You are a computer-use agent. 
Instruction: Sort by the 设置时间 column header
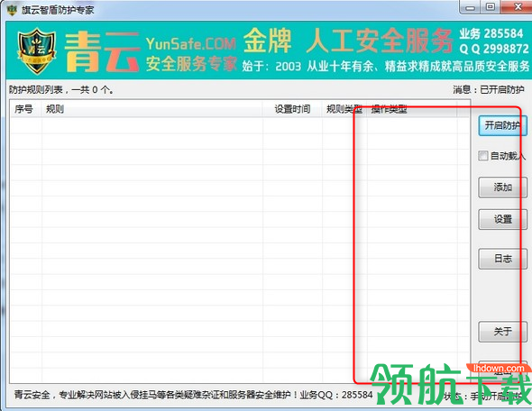292,109
